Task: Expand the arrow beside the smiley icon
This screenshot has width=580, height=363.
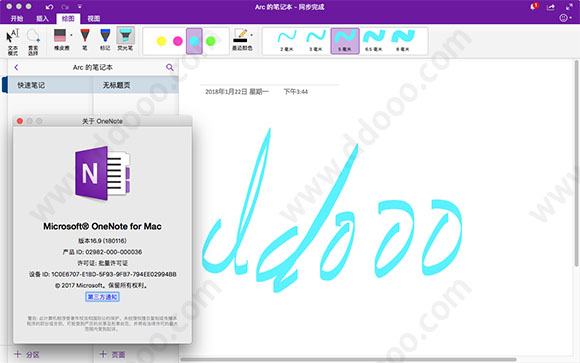Action: pyautogui.click(x=571, y=18)
